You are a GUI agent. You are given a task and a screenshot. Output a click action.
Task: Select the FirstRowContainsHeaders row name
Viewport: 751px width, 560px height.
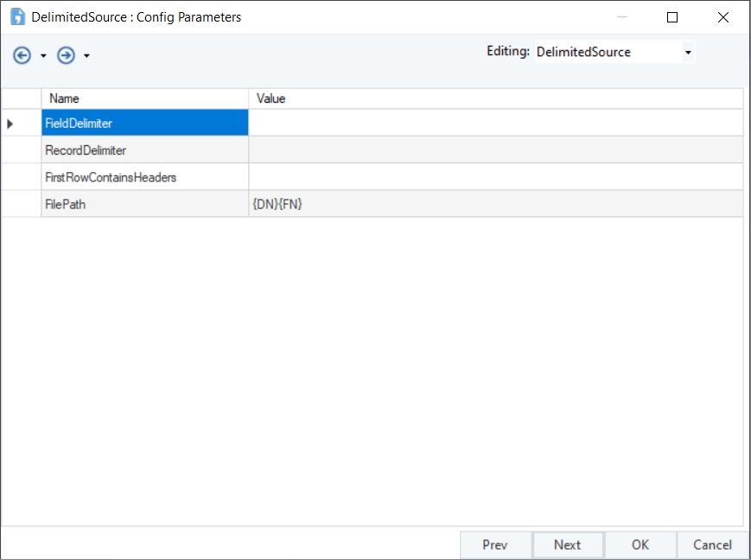[144, 177]
